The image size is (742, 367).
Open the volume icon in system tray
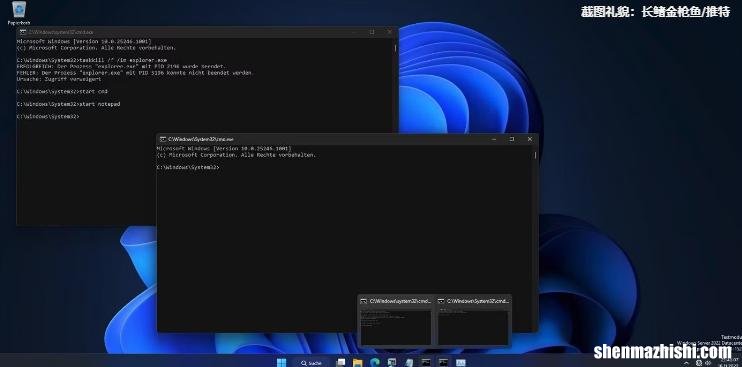pos(707,363)
